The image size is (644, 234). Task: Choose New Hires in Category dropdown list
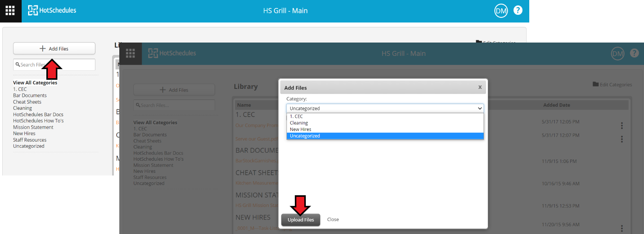pos(385,129)
